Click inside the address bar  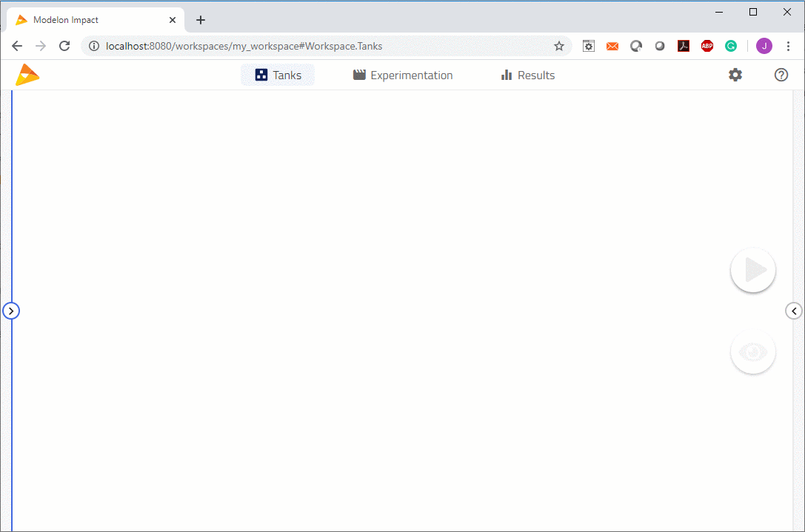point(296,46)
